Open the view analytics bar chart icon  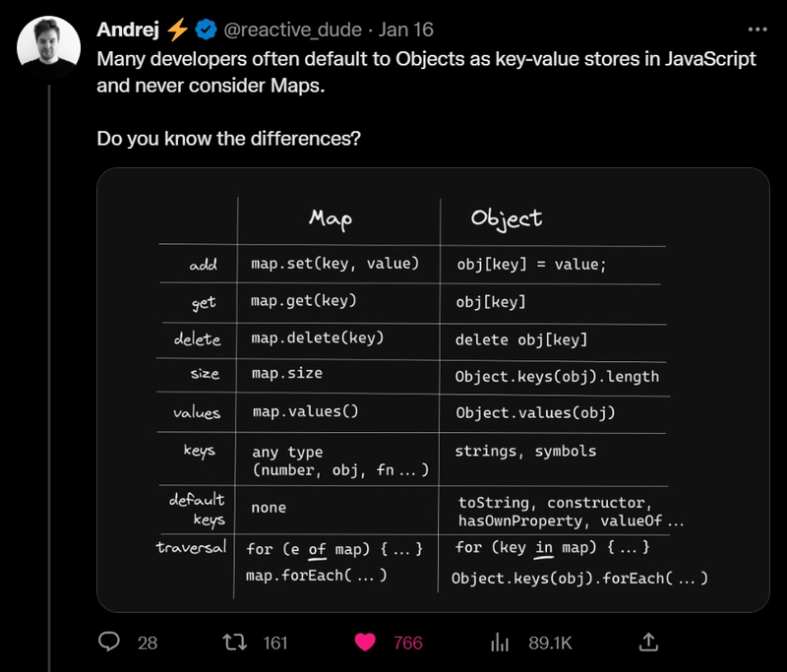pos(500,641)
